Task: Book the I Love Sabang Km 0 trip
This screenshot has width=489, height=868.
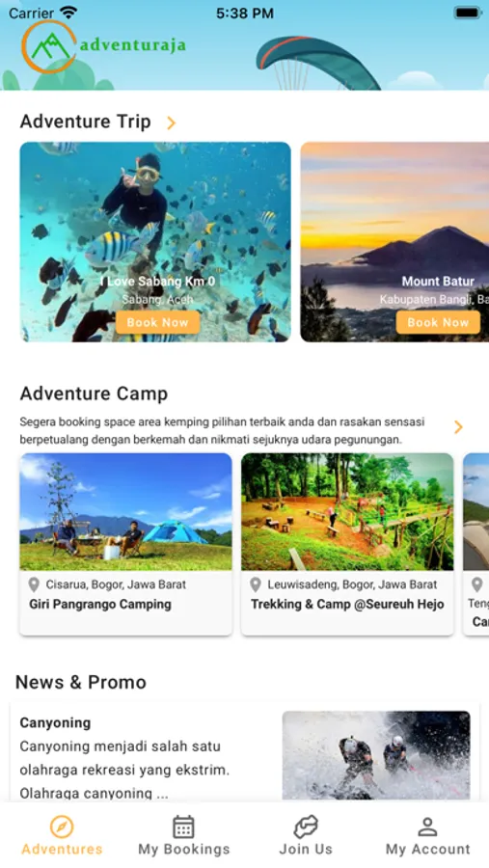Action: (157, 322)
